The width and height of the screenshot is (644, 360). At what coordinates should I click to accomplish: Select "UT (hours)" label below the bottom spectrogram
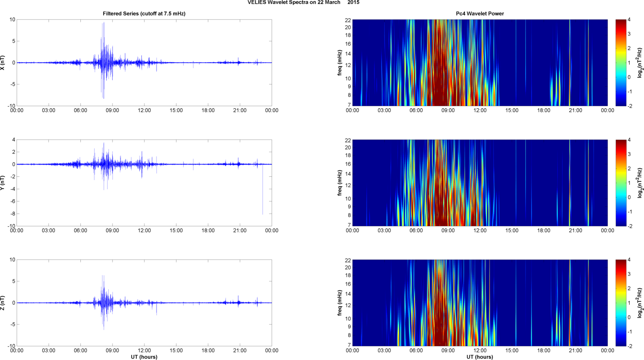(x=480, y=357)
